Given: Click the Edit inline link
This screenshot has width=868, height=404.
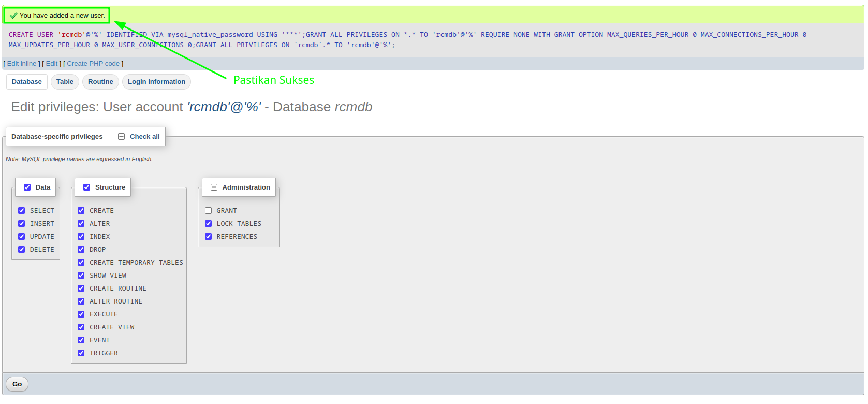Looking at the screenshot, I should coord(22,64).
